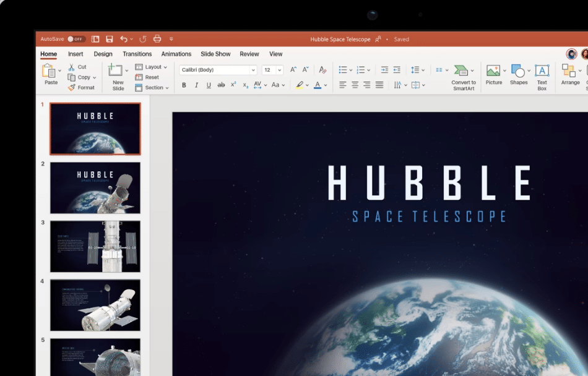Click the Undo arrow icon
The image size is (588, 376).
pos(124,39)
